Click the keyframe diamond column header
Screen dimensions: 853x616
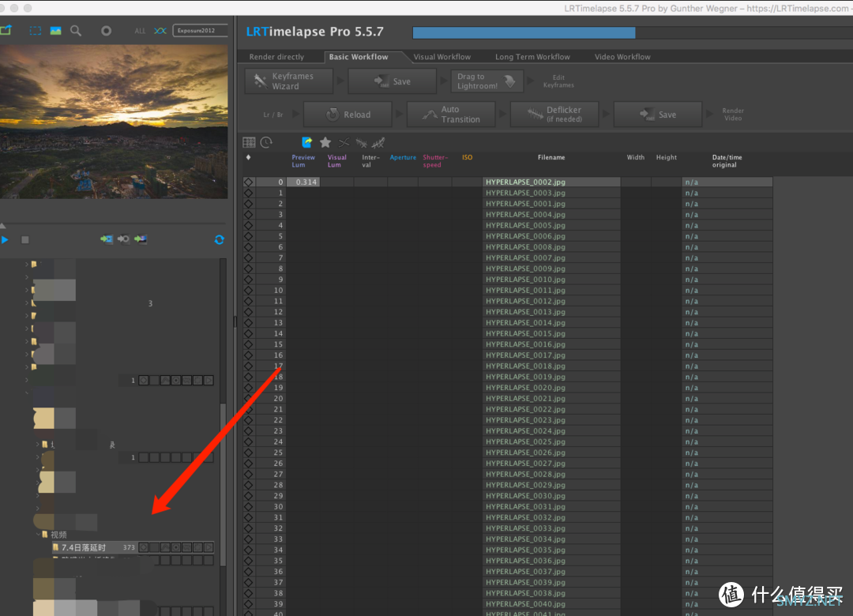pos(249,157)
